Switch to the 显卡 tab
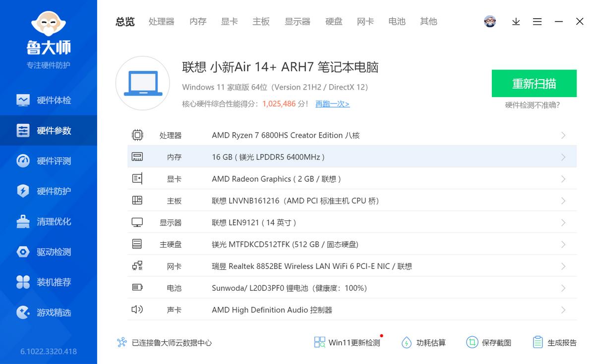Viewport: 595px width, 364px height. [x=229, y=21]
